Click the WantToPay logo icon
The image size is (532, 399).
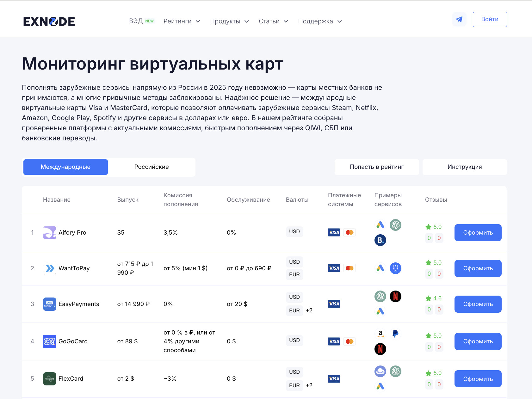pos(50,268)
